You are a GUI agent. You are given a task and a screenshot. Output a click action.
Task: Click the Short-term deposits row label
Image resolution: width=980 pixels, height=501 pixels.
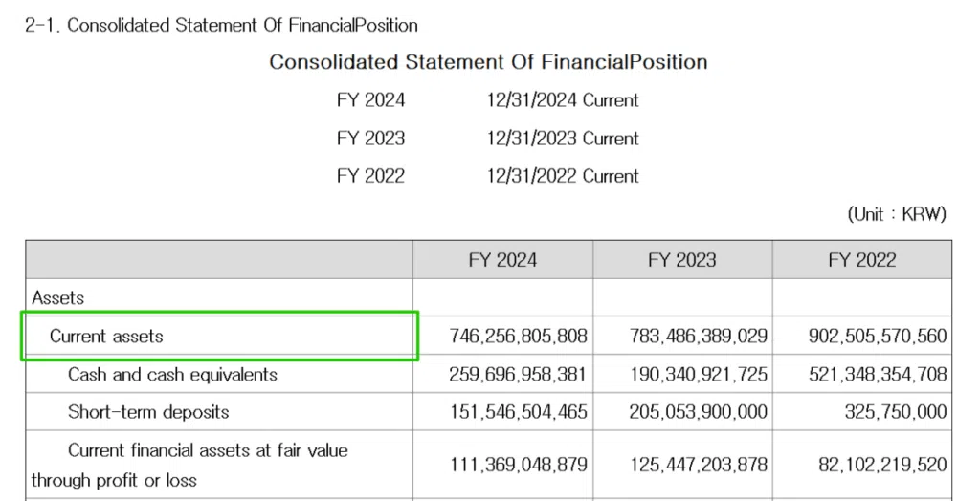tap(148, 413)
